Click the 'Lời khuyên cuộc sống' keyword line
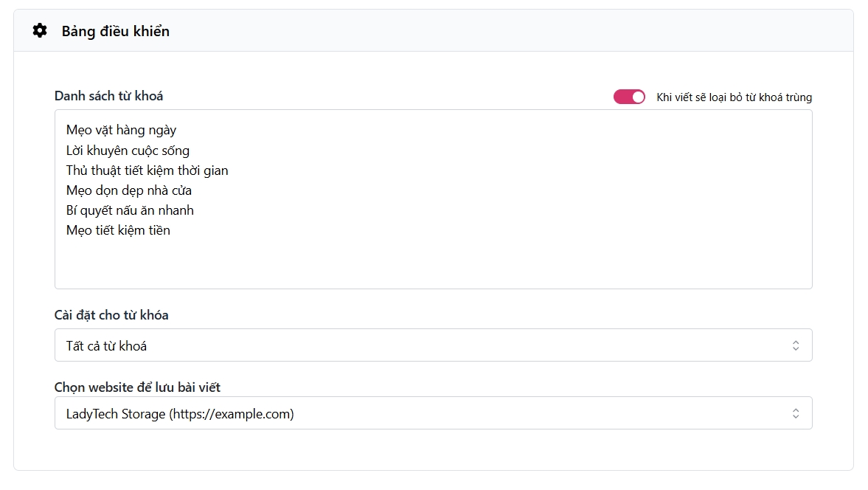The width and height of the screenshot is (868, 490). click(x=128, y=151)
